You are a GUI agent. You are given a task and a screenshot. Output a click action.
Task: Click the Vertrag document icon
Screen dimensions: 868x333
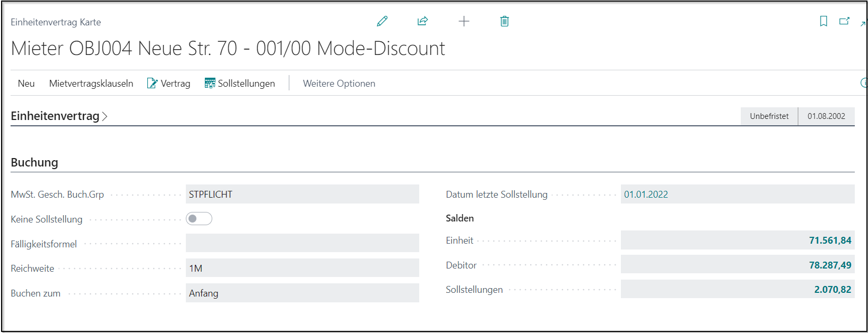click(x=152, y=84)
